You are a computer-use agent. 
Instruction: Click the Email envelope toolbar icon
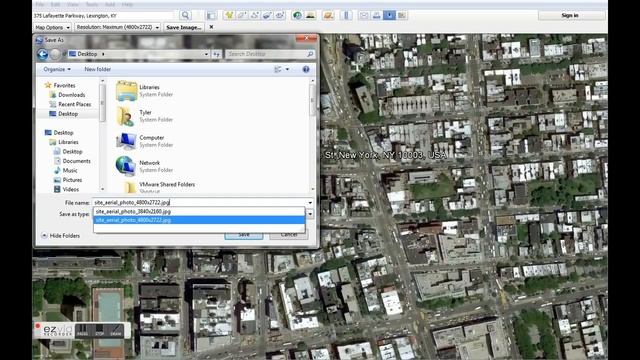tap(364, 16)
